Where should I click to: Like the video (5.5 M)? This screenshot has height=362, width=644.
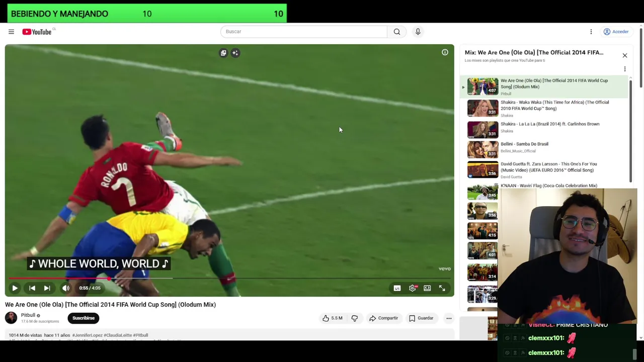click(333, 318)
